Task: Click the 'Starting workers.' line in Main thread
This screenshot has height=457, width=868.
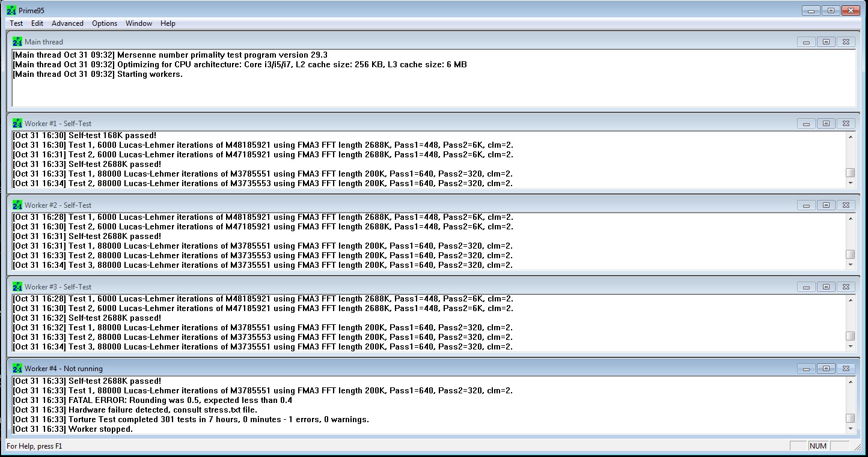Action: (97, 74)
